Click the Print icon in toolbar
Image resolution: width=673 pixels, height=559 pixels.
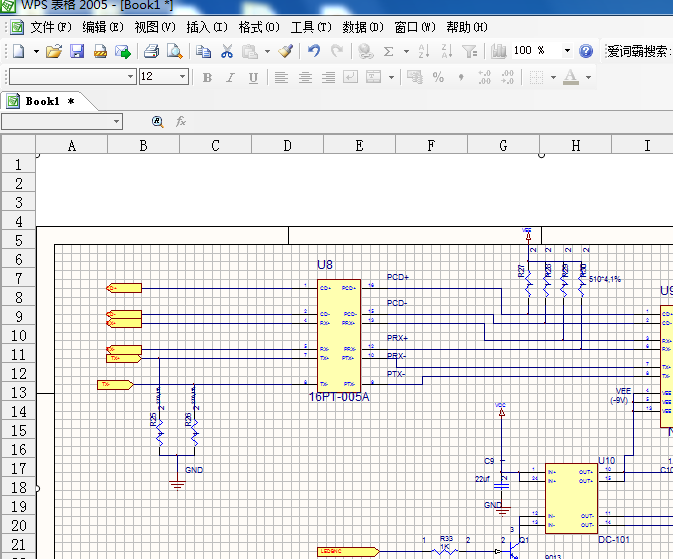151,51
